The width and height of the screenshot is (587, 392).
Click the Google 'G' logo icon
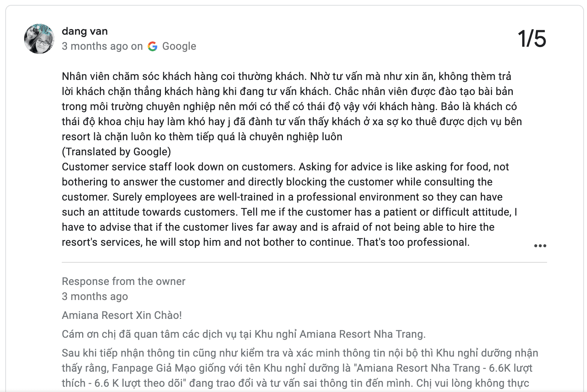[153, 46]
